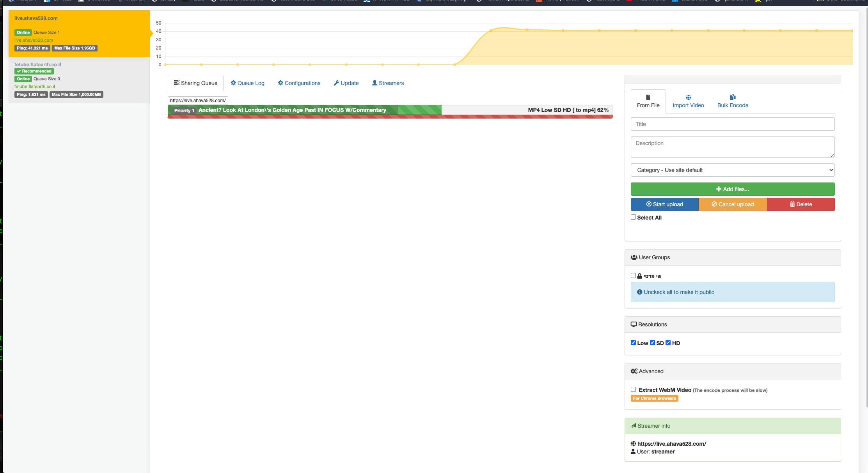Click the user icon beside User: streamer
868x473 pixels.
click(633, 452)
